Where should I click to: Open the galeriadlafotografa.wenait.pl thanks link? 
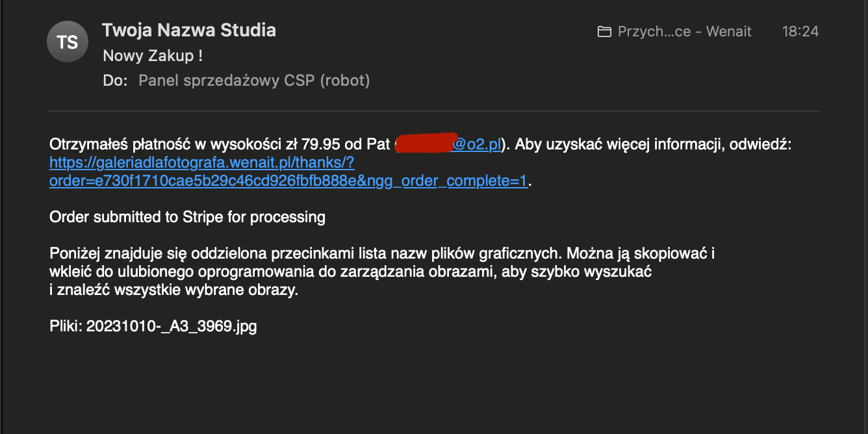tap(201, 162)
